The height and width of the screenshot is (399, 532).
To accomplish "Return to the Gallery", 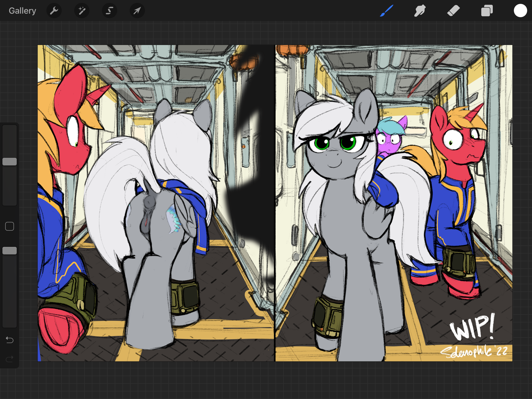I will point(22,11).
